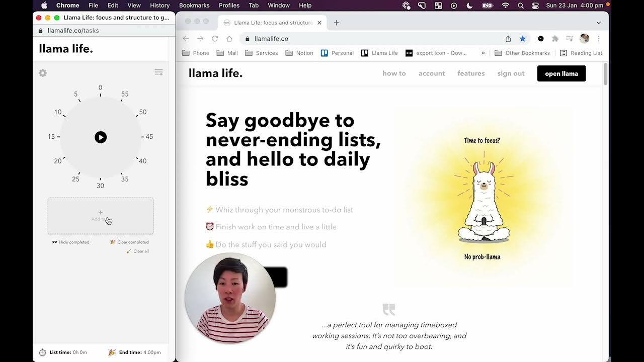This screenshot has height=362, width=644.
Task: Click the Do Not Disturb moon icon
Action: coord(469,5)
